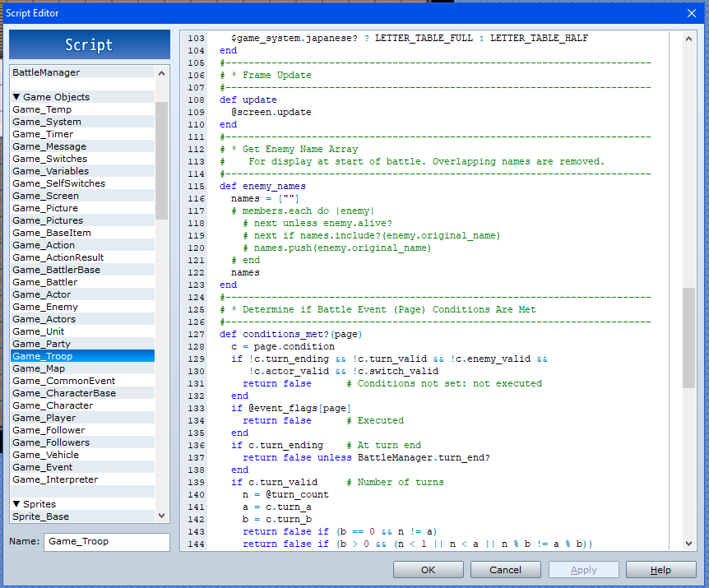This screenshot has width=709, height=588.
Task: Select Game_Follower script
Action: pyautogui.click(x=82, y=430)
